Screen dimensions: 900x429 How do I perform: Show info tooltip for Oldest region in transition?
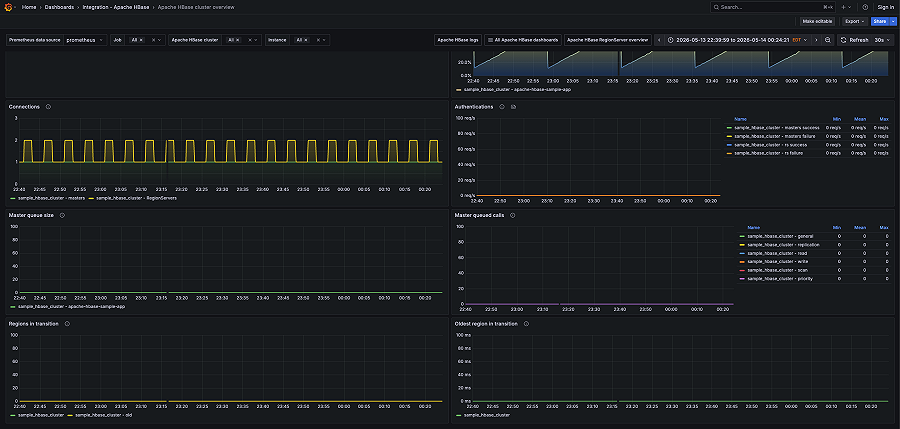[526, 324]
